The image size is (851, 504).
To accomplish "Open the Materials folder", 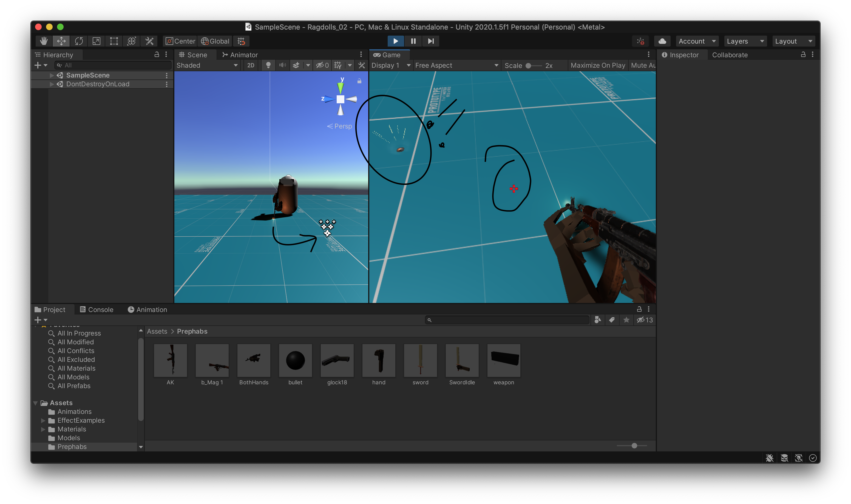I will [72, 429].
